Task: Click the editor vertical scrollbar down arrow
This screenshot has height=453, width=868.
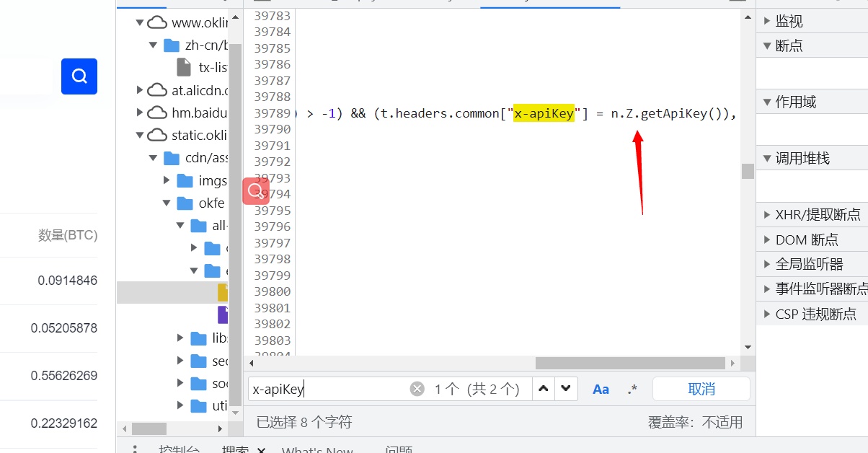Action: coord(748,347)
